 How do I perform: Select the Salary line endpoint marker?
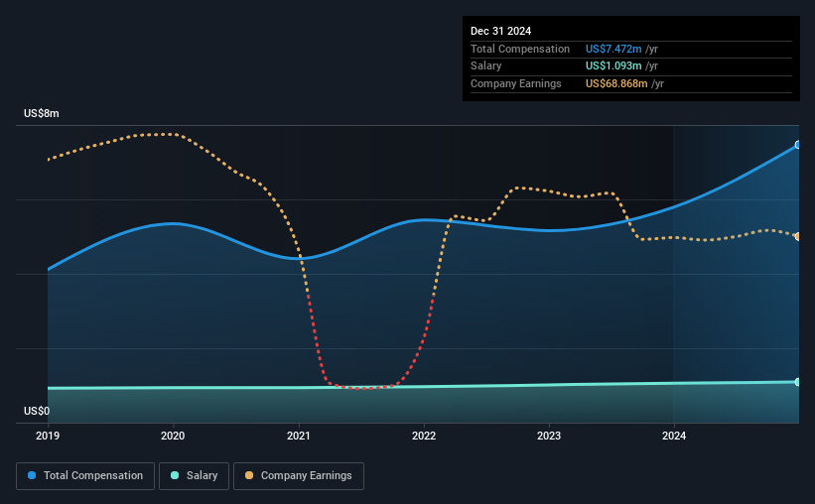click(x=798, y=382)
